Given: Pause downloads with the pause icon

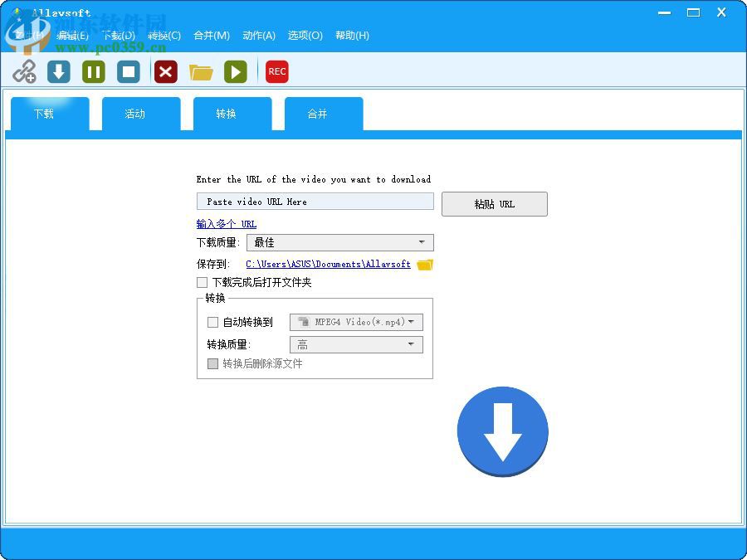Looking at the screenshot, I should 93,71.
